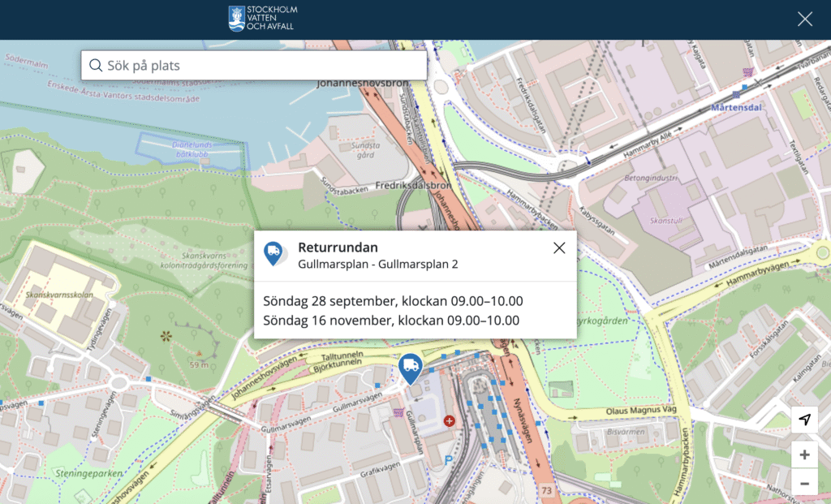Click the blue parking P map symbol
Screen dimensions: 831x504
449,459
